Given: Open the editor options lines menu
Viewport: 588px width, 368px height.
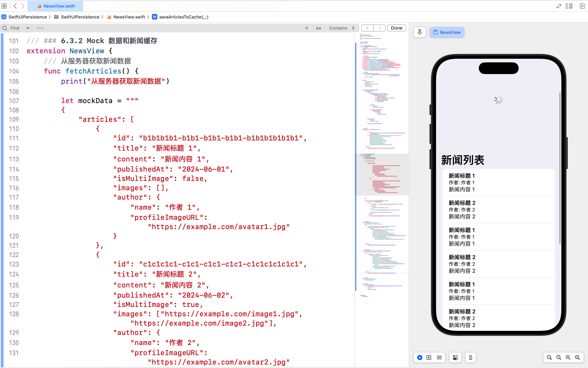Looking at the screenshot, I should pos(569,6).
